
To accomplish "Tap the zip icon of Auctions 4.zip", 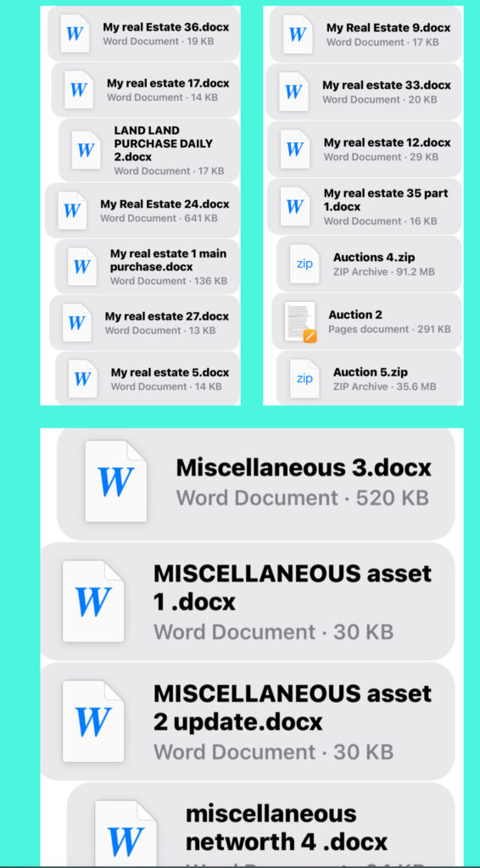I will [x=304, y=264].
